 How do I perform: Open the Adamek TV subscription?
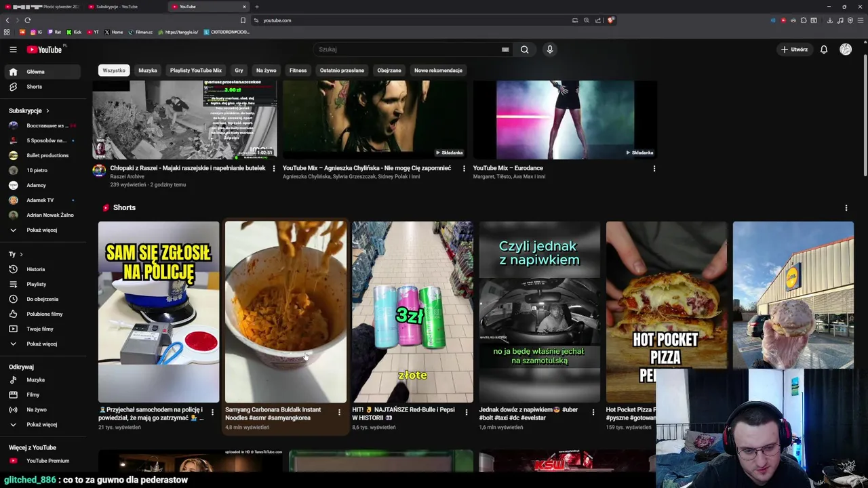41,200
